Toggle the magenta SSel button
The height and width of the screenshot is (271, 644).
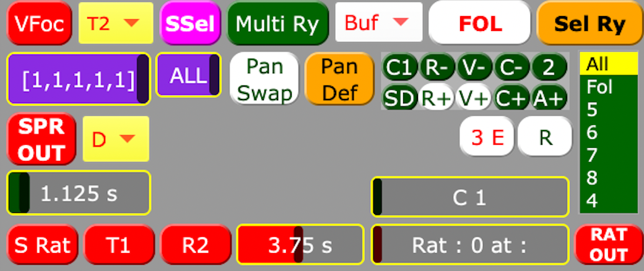tap(191, 24)
